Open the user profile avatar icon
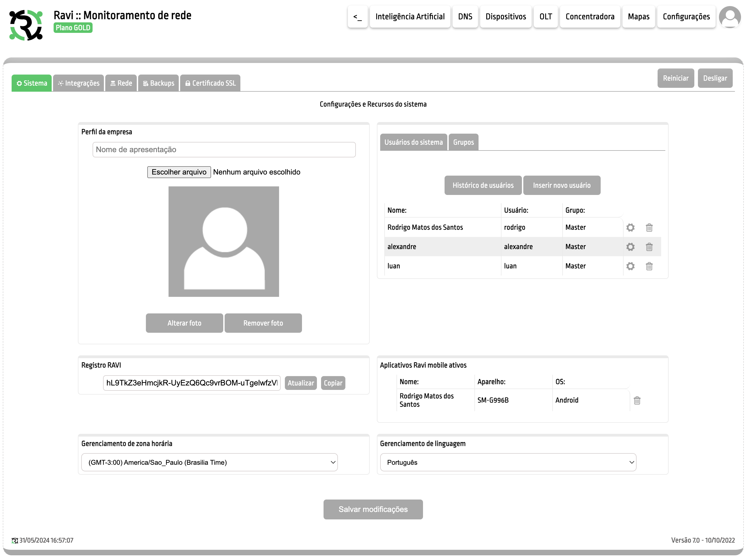 tap(729, 17)
